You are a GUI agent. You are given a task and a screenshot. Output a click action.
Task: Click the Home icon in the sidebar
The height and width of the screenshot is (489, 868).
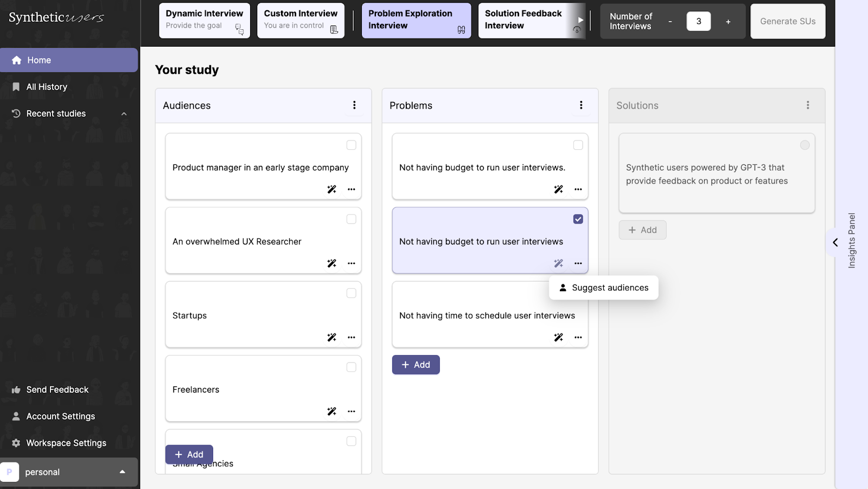16,60
